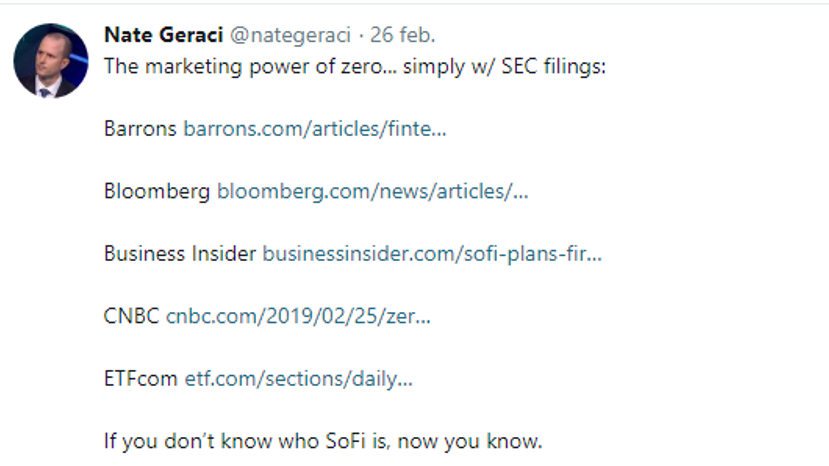Click the Bloomberg label text
Viewport: 829px width, 466px height.
tap(157, 191)
